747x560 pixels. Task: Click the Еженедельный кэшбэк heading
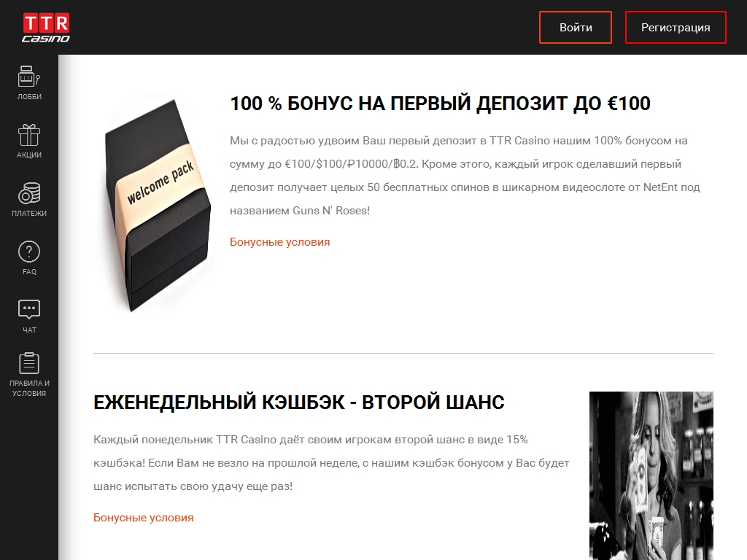click(x=298, y=402)
